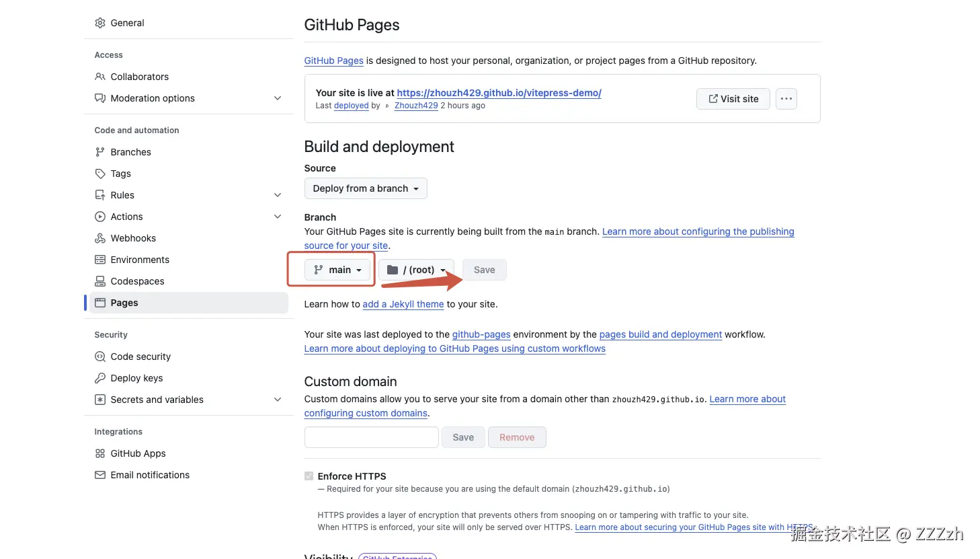Open the Deploy from a branch dropdown

pyautogui.click(x=366, y=188)
